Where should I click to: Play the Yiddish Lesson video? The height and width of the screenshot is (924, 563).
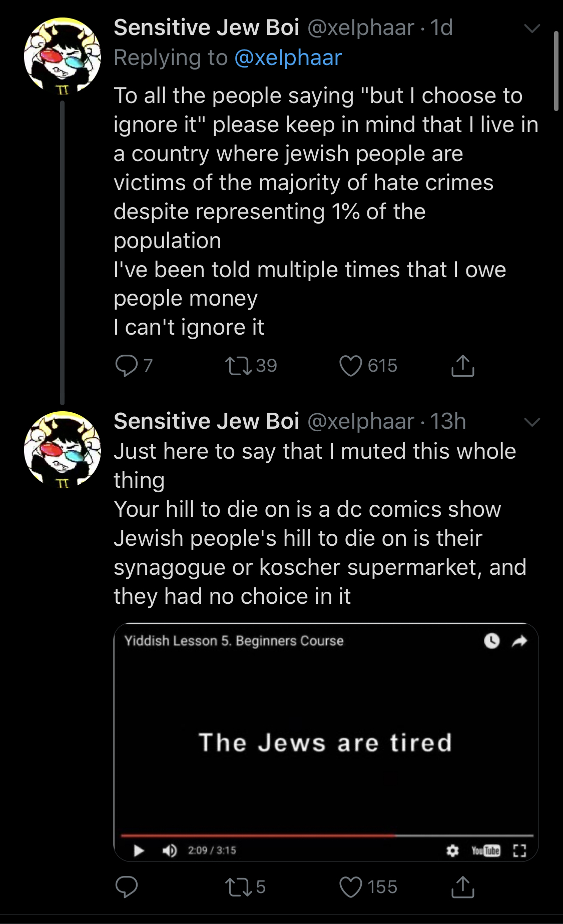[x=139, y=850]
